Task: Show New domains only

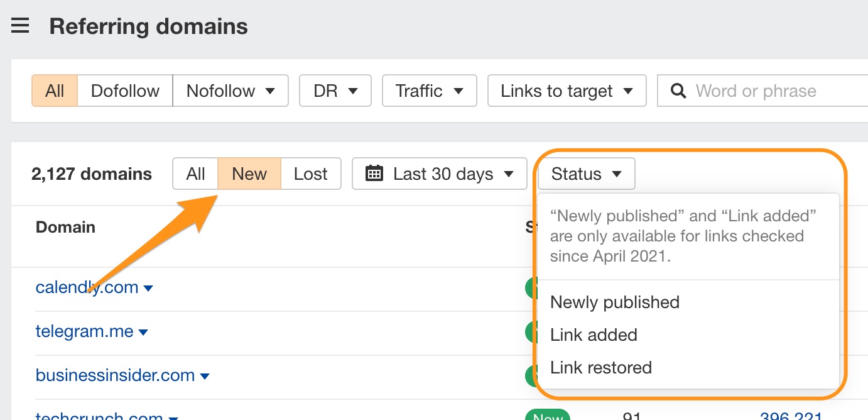Action: 249,174
